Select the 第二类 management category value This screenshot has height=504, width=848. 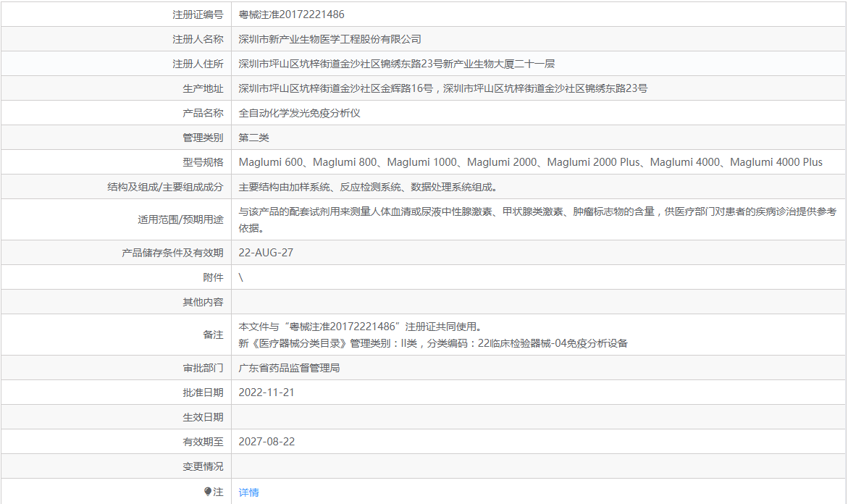coord(253,138)
